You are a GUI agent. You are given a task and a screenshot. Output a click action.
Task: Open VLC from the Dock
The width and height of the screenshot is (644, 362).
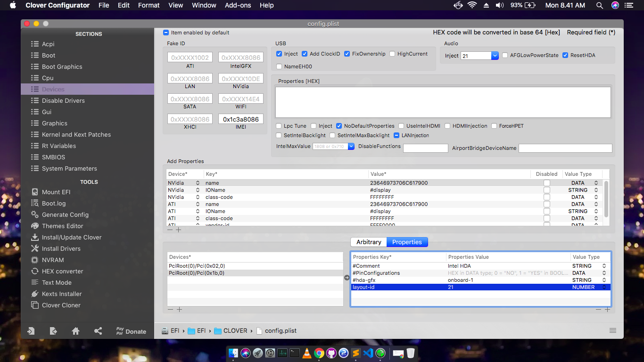point(307,353)
